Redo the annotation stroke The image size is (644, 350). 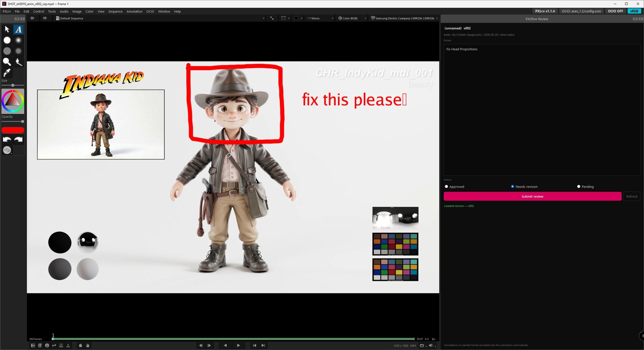[18, 139]
